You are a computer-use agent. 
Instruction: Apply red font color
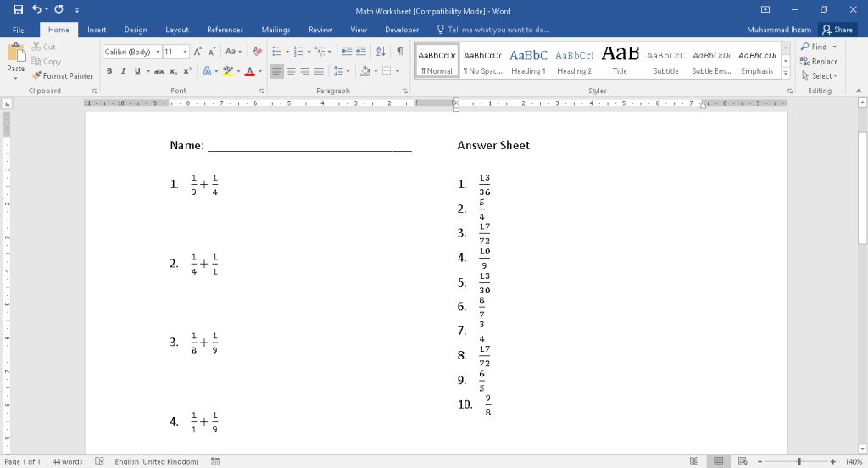250,71
